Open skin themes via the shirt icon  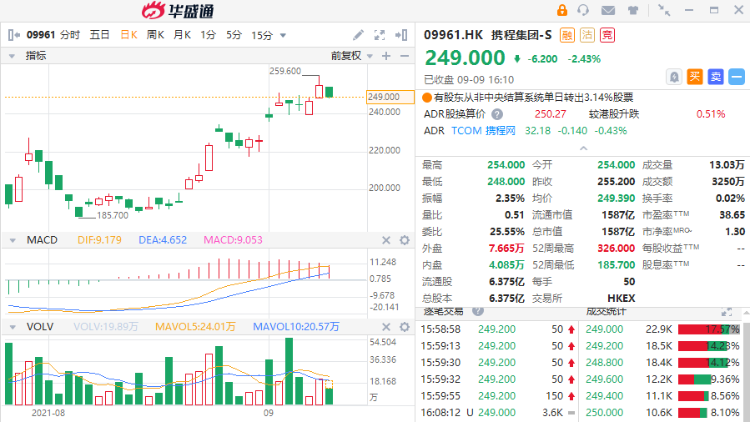[x=633, y=10]
